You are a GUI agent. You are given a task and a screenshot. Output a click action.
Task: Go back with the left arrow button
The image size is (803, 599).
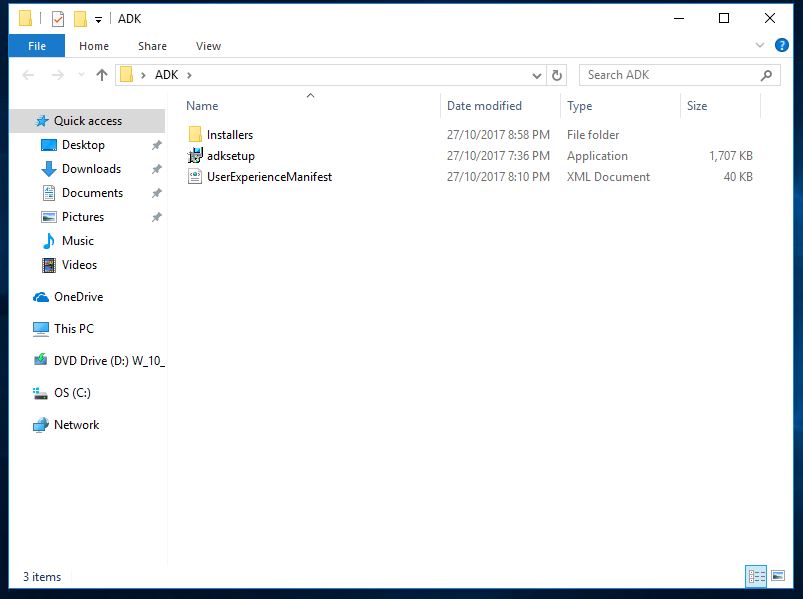pyautogui.click(x=28, y=75)
